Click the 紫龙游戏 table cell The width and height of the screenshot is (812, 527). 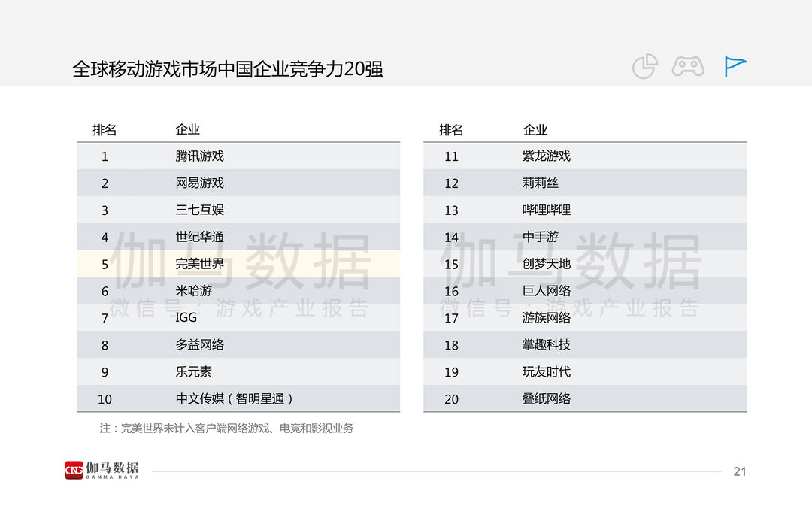(547, 156)
